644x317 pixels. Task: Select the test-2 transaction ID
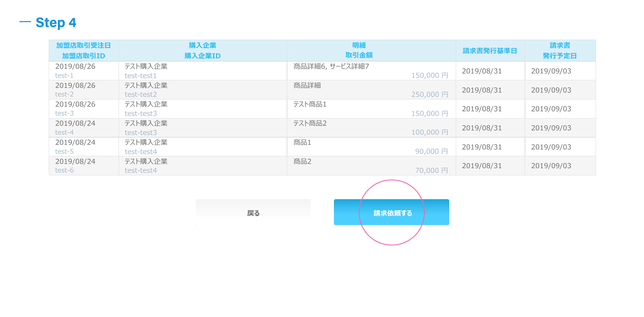pyautogui.click(x=64, y=95)
